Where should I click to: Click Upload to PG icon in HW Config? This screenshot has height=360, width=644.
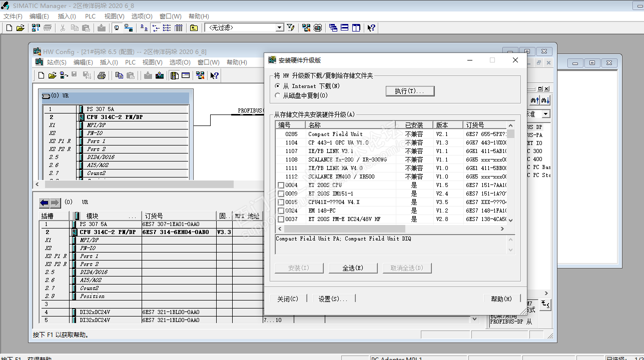(x=160, y=75)
